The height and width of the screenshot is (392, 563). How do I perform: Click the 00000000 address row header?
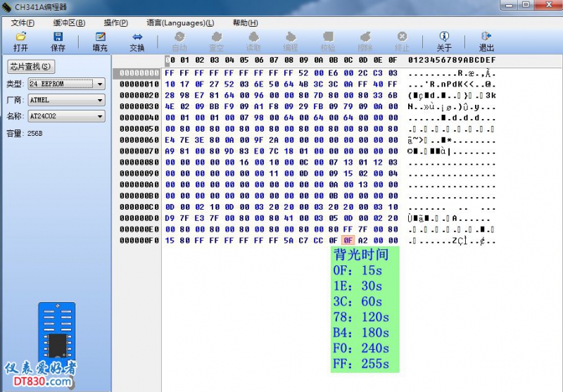139,72
